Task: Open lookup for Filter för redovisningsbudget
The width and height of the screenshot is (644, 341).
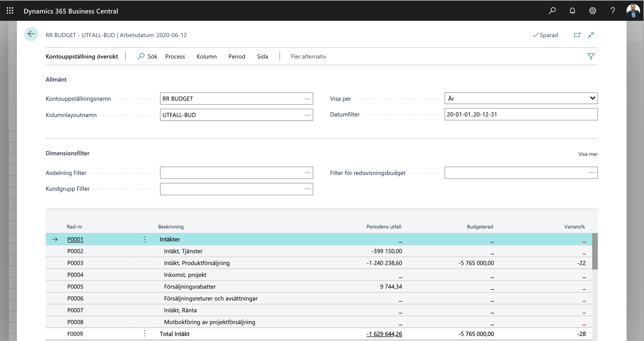Action: [592, 172]
